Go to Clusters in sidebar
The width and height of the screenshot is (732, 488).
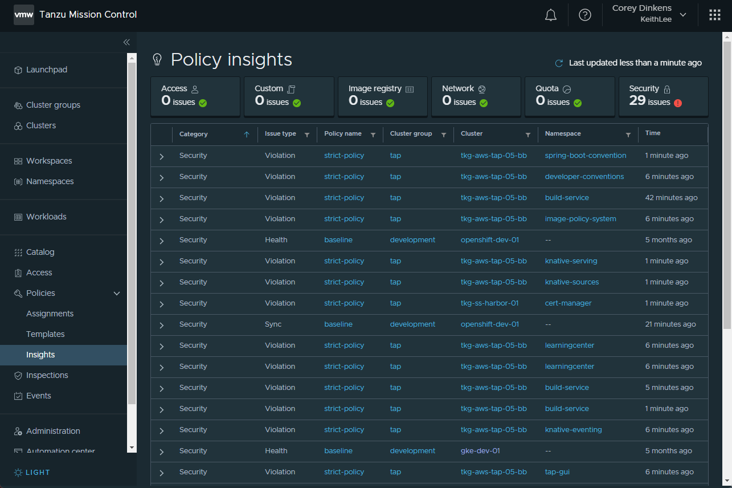coord(41,126)
